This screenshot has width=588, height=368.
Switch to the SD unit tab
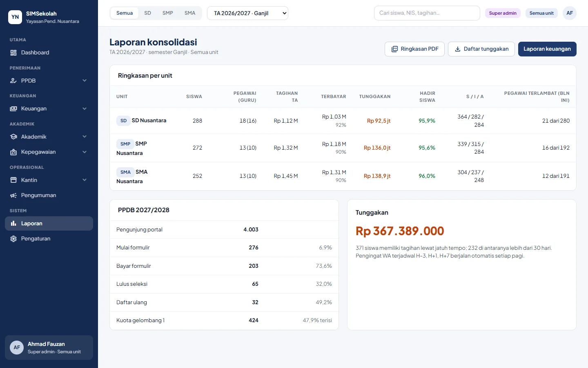tap(148, 13)
